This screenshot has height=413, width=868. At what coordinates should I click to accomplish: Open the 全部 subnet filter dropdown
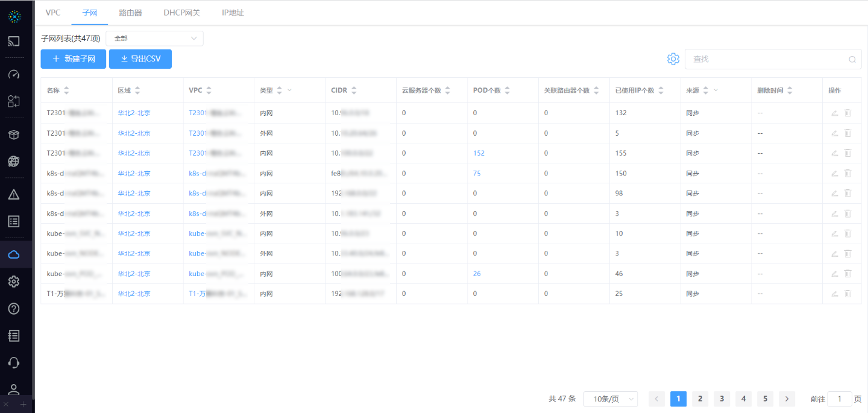pyautogui.click(x=154, y=39)
